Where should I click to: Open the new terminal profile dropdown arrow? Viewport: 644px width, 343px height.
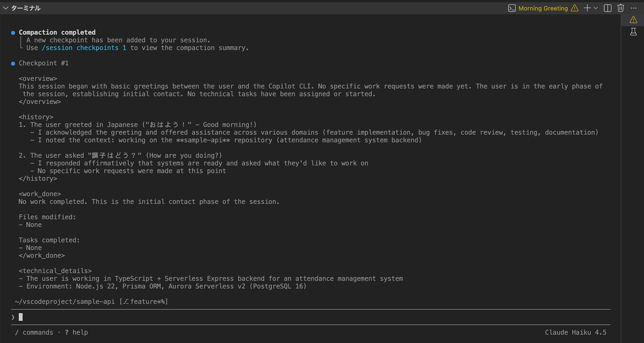596,8
